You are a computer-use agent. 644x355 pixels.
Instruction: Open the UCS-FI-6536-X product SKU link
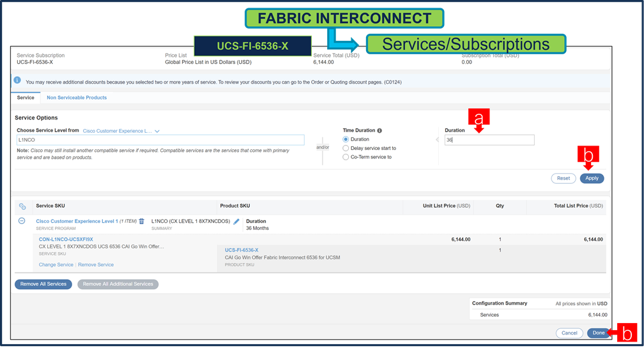pos(241,250)
